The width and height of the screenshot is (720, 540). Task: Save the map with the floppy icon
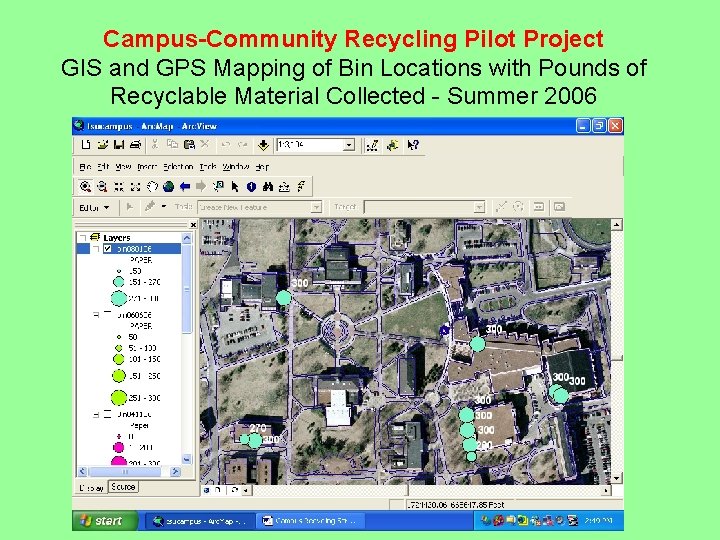(119, 145)
